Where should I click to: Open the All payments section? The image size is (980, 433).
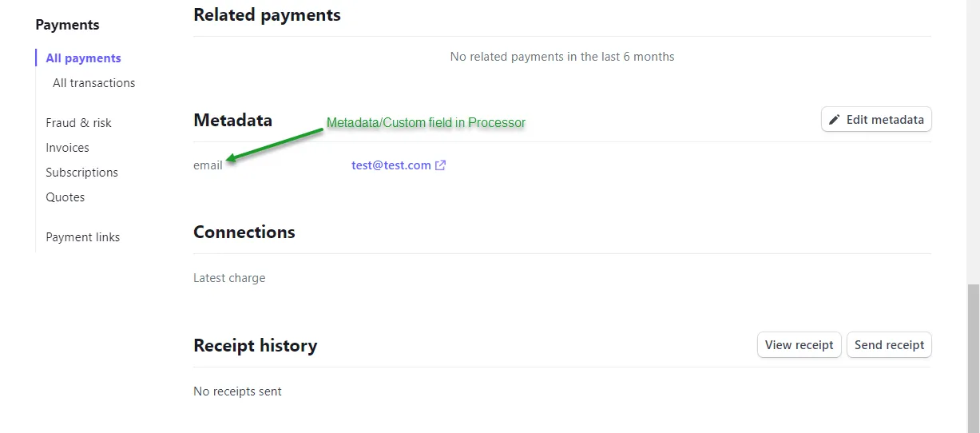83,58
